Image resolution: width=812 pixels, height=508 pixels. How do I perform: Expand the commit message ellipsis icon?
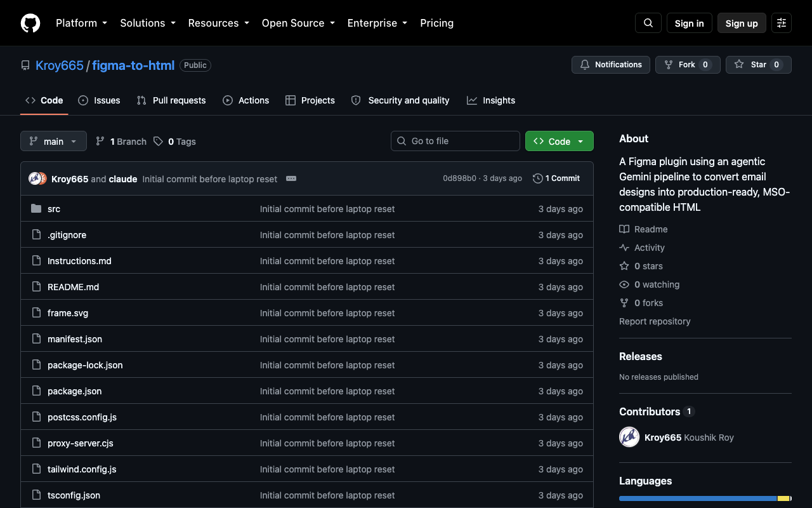[291, 178]
